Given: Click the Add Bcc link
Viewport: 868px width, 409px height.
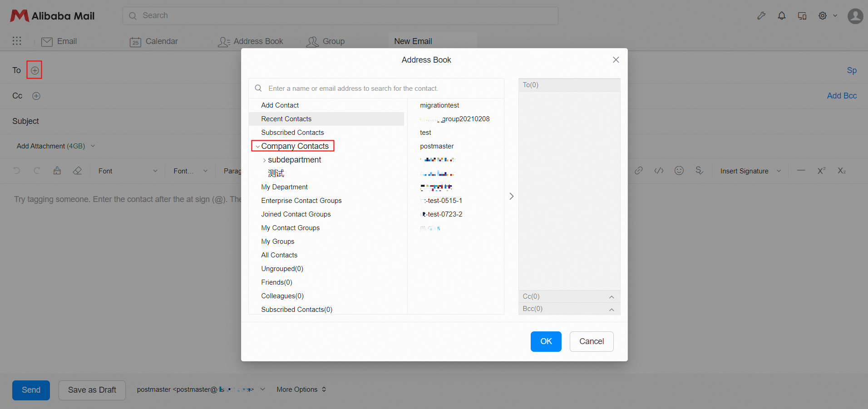Looking at the screenshot, I should click(842, 96).
